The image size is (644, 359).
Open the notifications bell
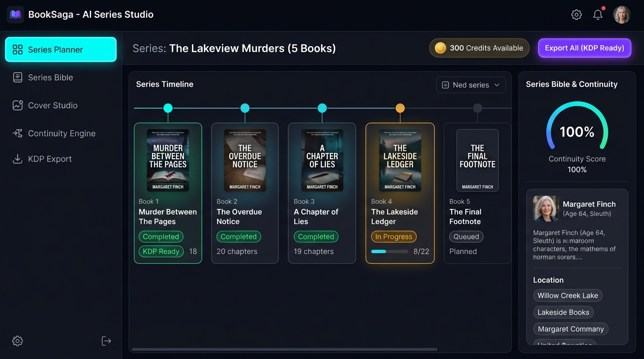[598, 14]
